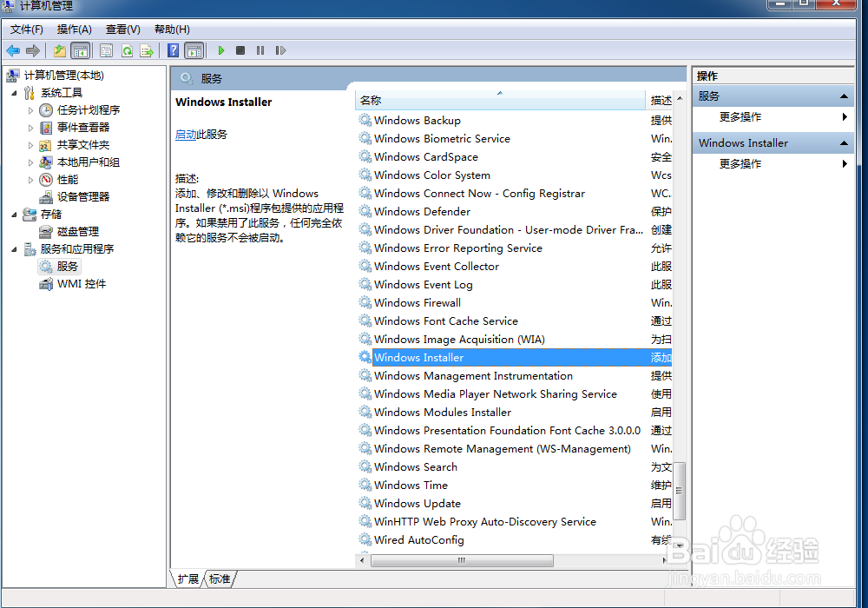Select Windows Event Log service row
This screenshot has height=608, width=868.
click(514, 285)
